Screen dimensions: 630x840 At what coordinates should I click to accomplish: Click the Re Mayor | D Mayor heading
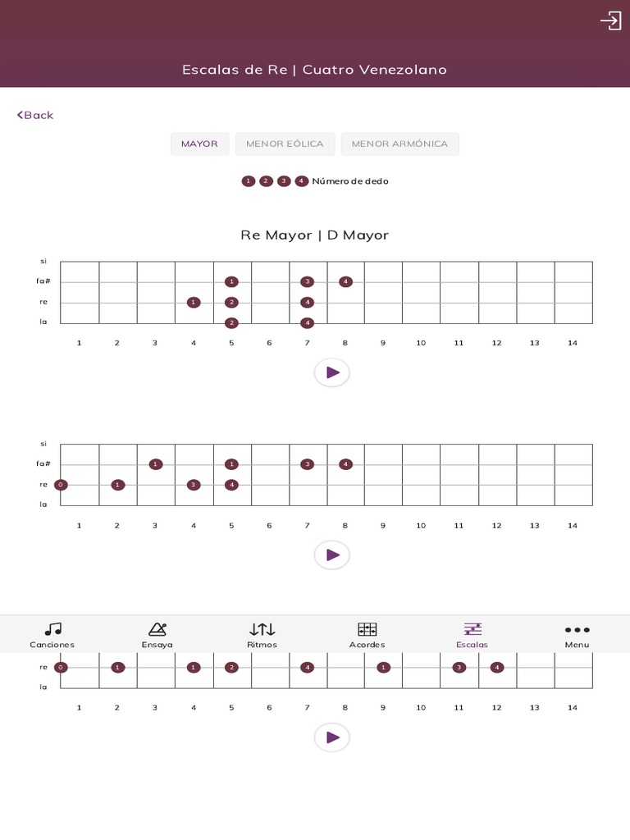314,235
